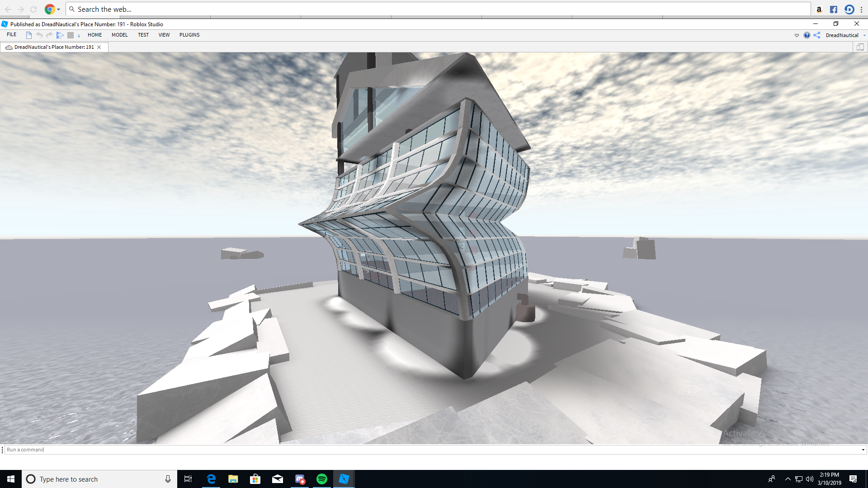
Task: Redo the last action via the redo arrow
Action: coord(49,35)
